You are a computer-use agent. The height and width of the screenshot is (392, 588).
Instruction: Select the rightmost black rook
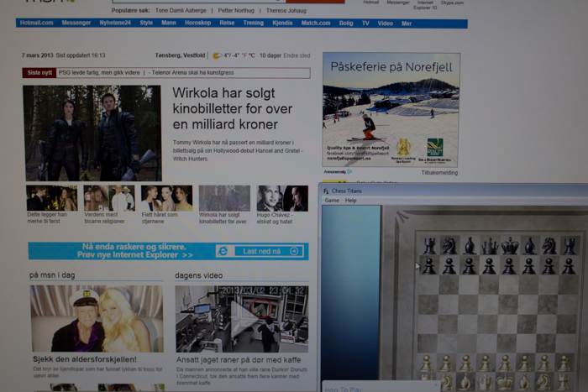click(x=570, y=246)
